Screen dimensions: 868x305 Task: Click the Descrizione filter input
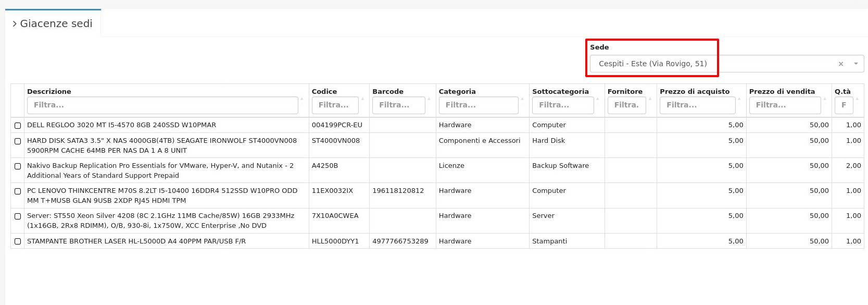tap(162, 105)
